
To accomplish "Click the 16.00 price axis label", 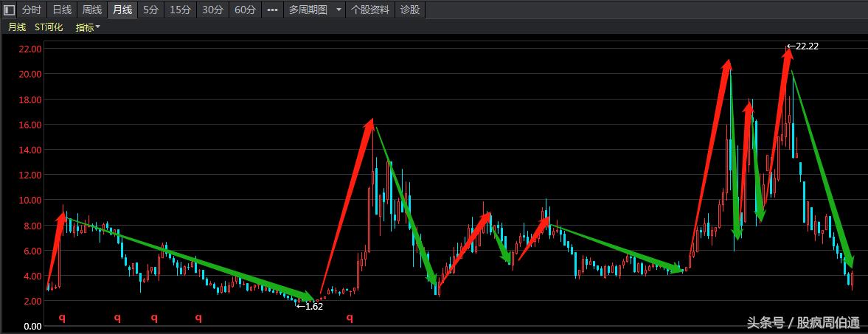I will click(30, 125).
